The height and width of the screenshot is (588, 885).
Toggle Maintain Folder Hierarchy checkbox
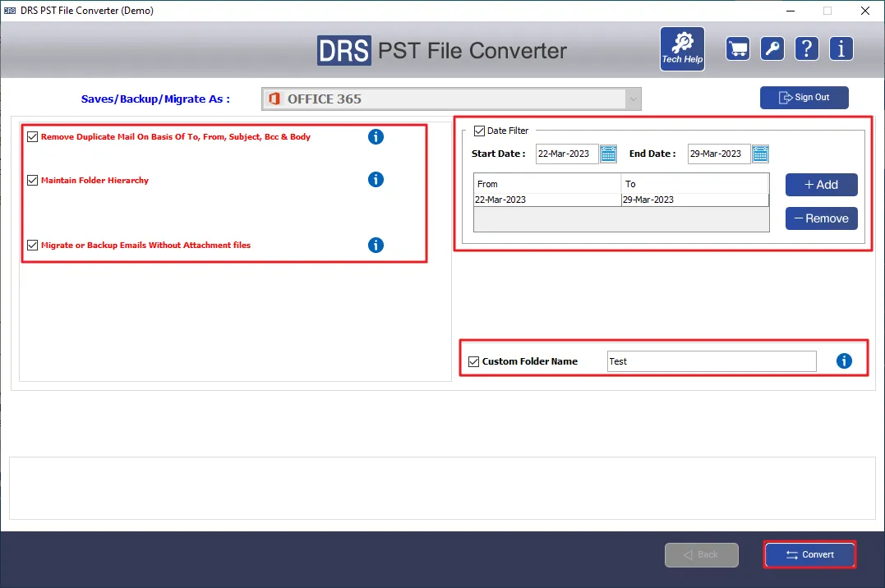click(33, 180)
